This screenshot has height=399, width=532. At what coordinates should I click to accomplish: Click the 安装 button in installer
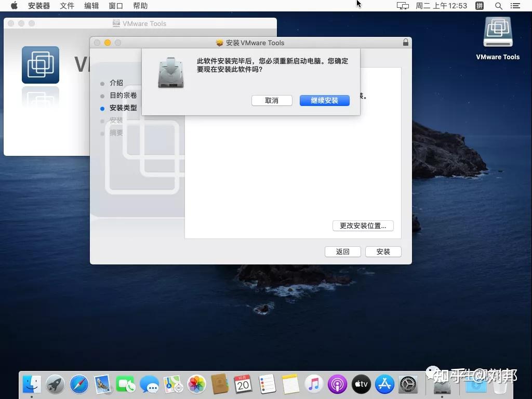click(x=383, y=252)
